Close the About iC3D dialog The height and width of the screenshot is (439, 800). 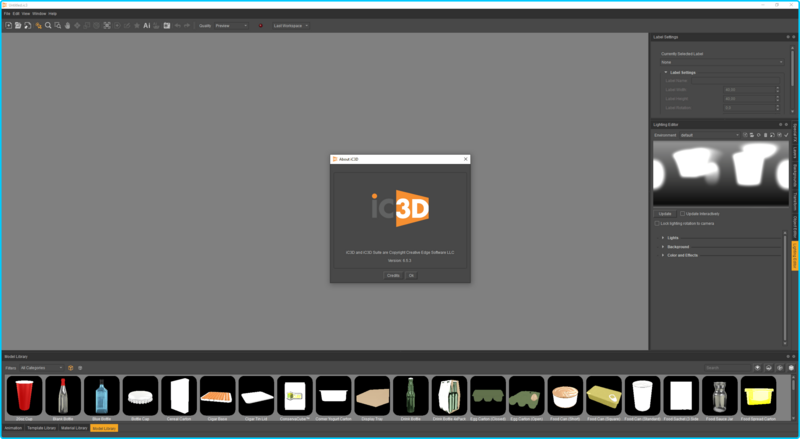(465, 159)
